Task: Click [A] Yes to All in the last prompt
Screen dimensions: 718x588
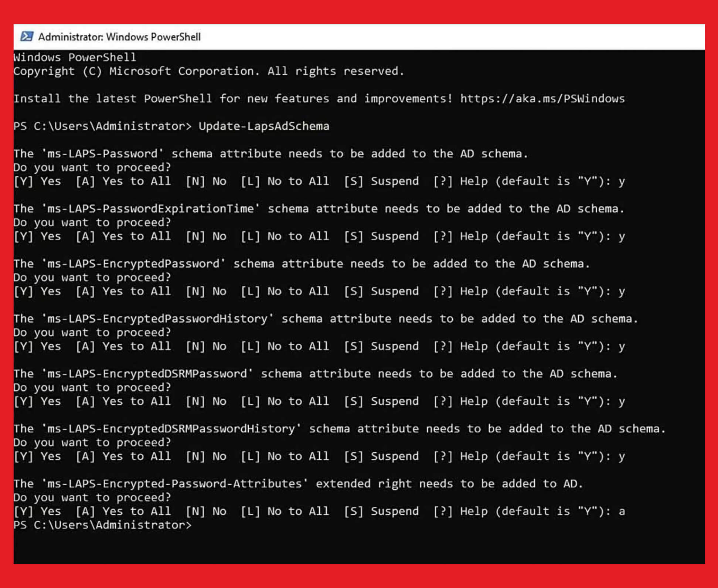Action: [x=123, y=511]
